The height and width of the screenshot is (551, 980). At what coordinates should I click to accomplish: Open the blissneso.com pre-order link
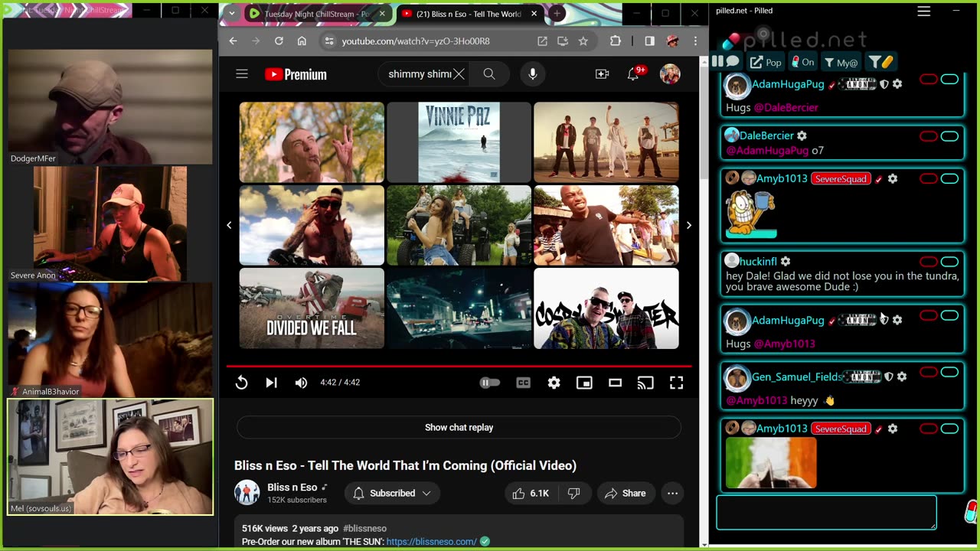coord(431,542)
